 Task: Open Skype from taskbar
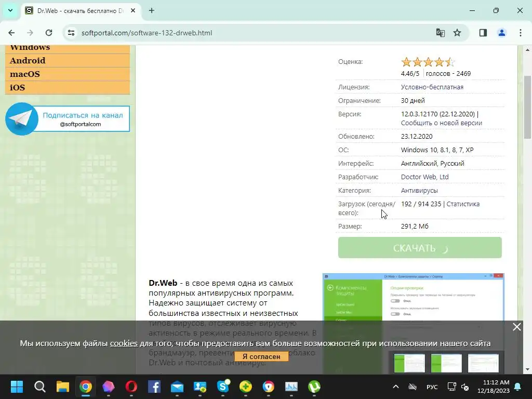[223, 387]
